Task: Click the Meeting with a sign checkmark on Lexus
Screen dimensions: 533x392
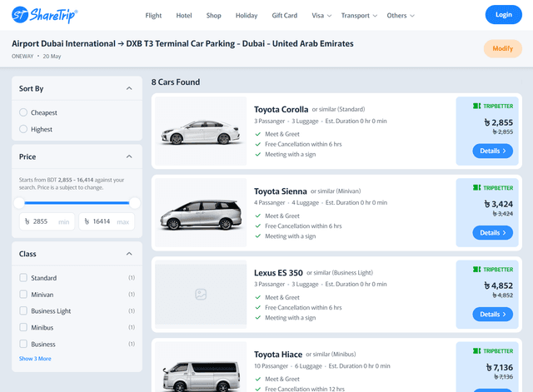Action: (x=258, y=318)
